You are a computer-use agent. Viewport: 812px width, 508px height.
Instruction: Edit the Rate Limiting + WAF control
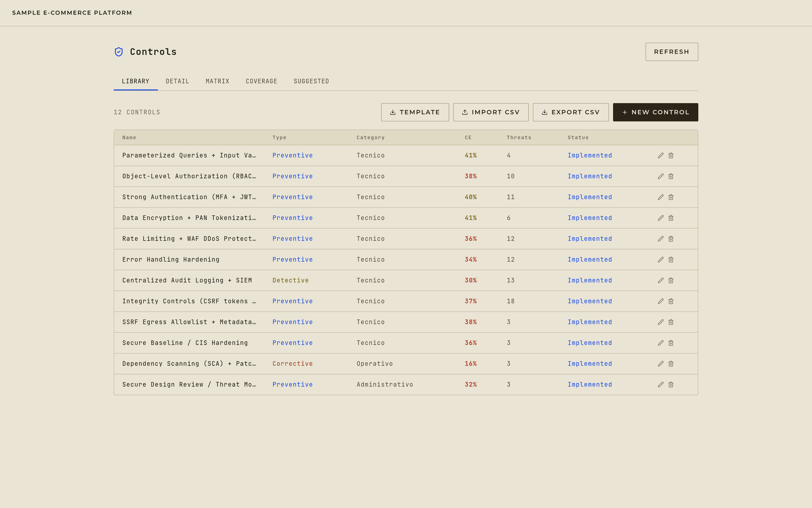pyautogui.click(x=661, y=239)
